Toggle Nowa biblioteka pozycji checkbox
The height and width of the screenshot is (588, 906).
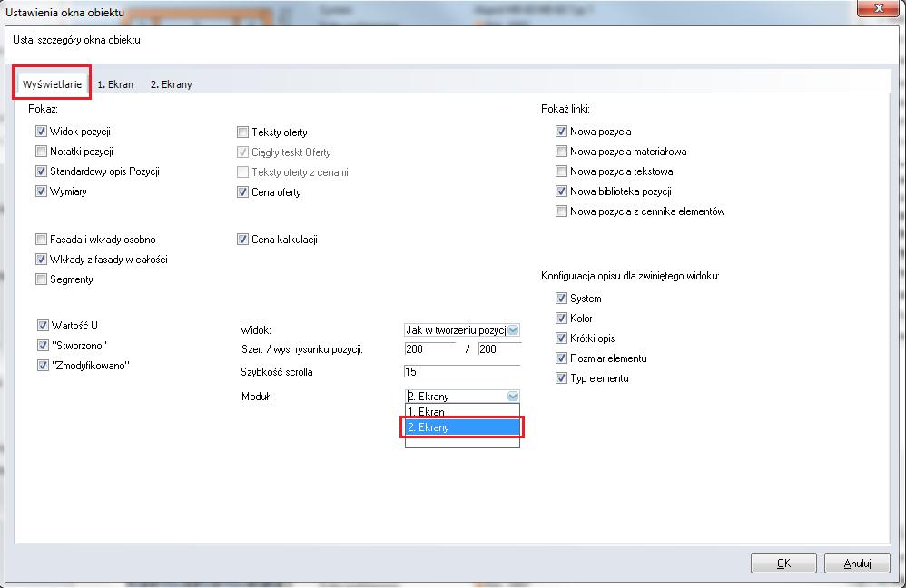pyautogui.click(x=561, y=191)
